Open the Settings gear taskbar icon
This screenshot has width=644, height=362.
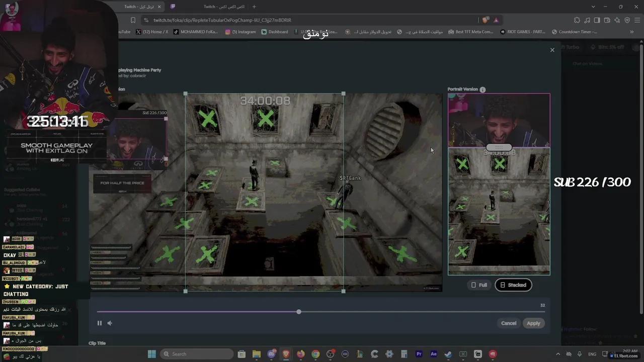click(x=389, y=354)
